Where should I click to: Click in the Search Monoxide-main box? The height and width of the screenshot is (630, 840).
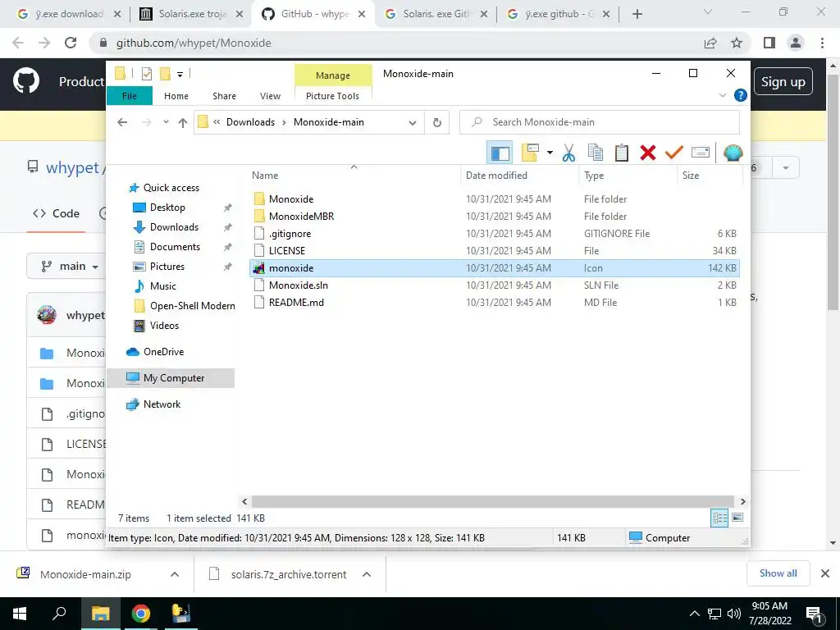click(599, 123)
